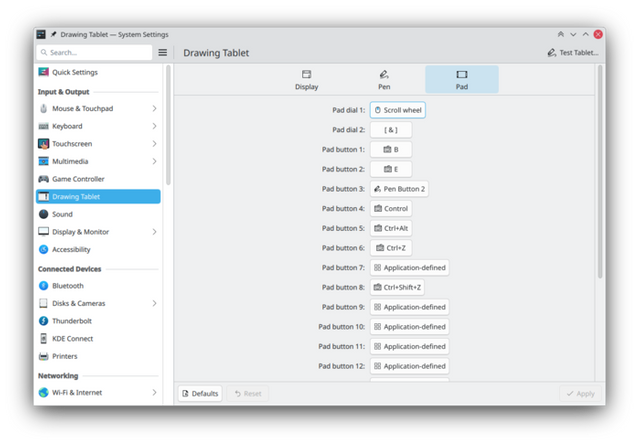Viewport: 640px width, 446px height.
Task: Open Pad button 12 Application-defined setting
Action: click(x=409, y=366)
